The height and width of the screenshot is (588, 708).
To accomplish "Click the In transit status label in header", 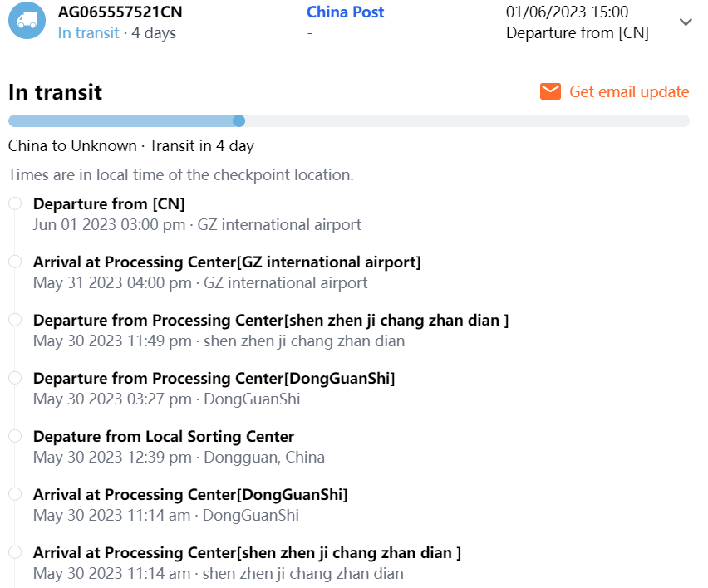I will click(88, 33).
